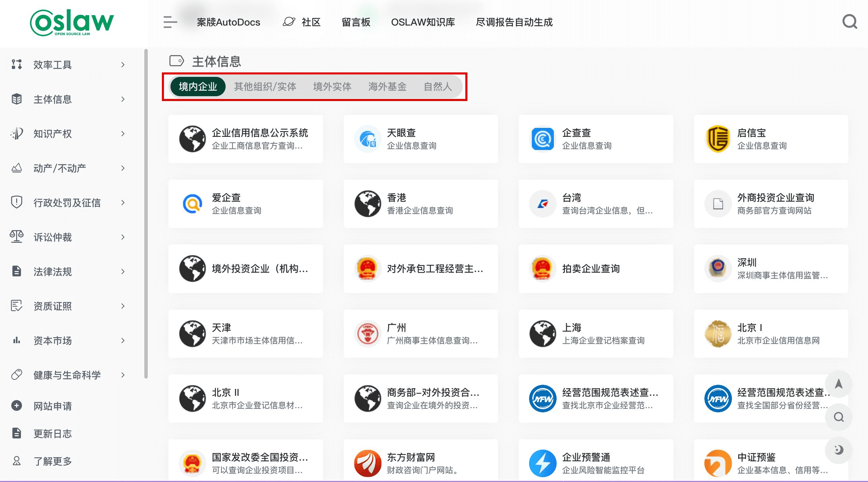The image size is (868, 482).
Task: Expand the 法律法规 chevron
Action: click(123, 271)
